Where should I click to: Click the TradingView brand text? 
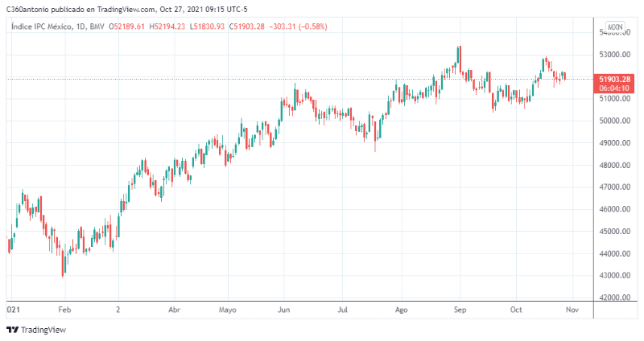click(x=43, y=330)
